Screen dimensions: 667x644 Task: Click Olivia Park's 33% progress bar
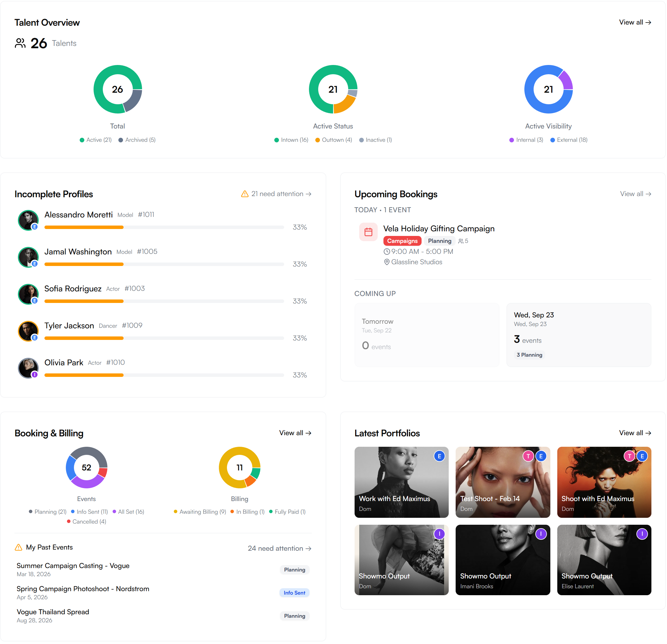164,375
